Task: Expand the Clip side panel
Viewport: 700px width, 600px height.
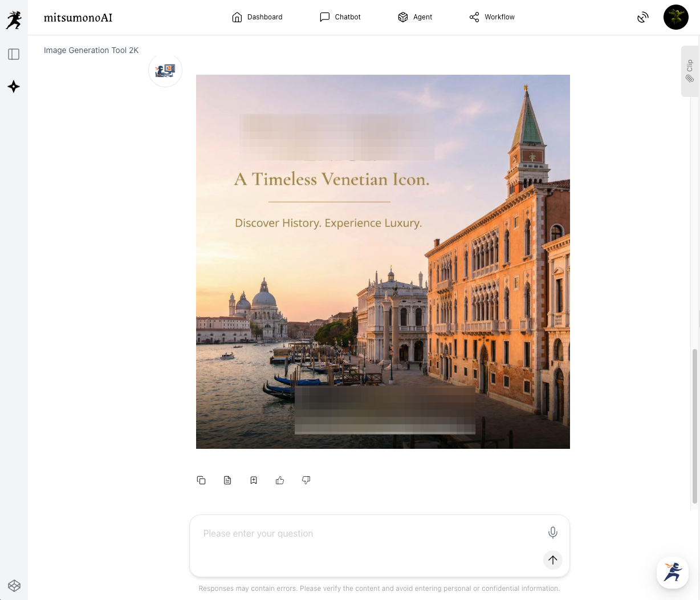Action: pyautogui.click(x=690, y=71)
